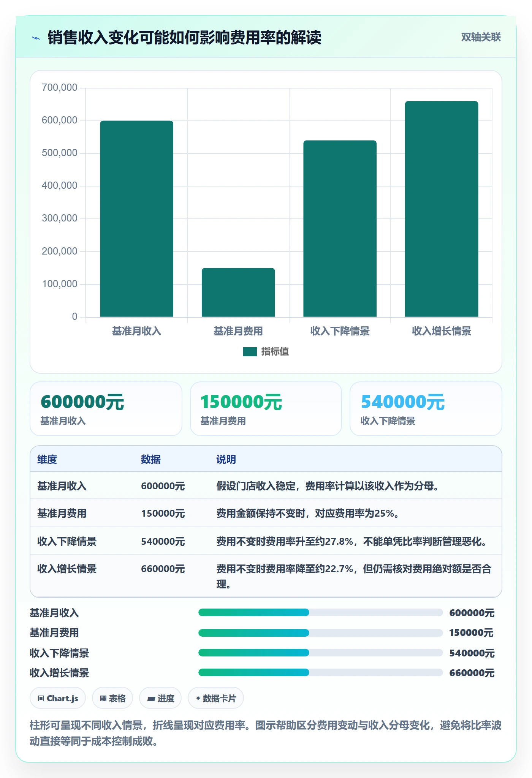Click the 表格 tag chip
532x778 pixels.
pyautogui.click(x=112, y=698)
